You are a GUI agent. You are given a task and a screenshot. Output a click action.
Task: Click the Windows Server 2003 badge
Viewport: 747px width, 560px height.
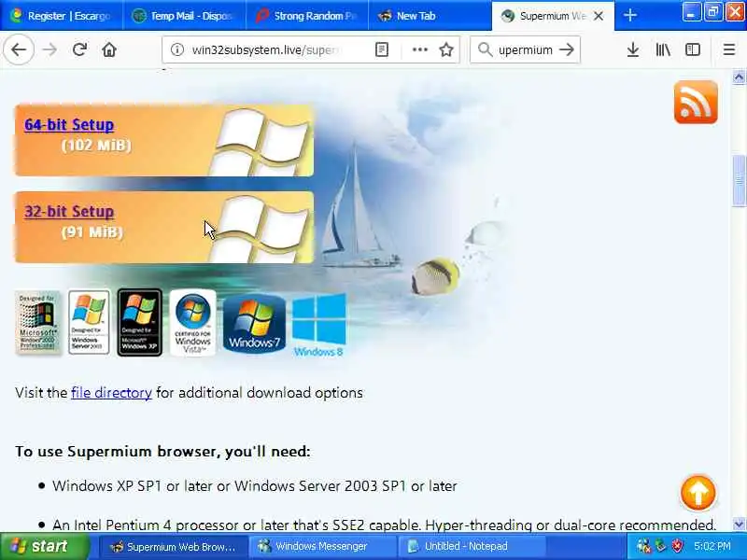pos(89,322)
